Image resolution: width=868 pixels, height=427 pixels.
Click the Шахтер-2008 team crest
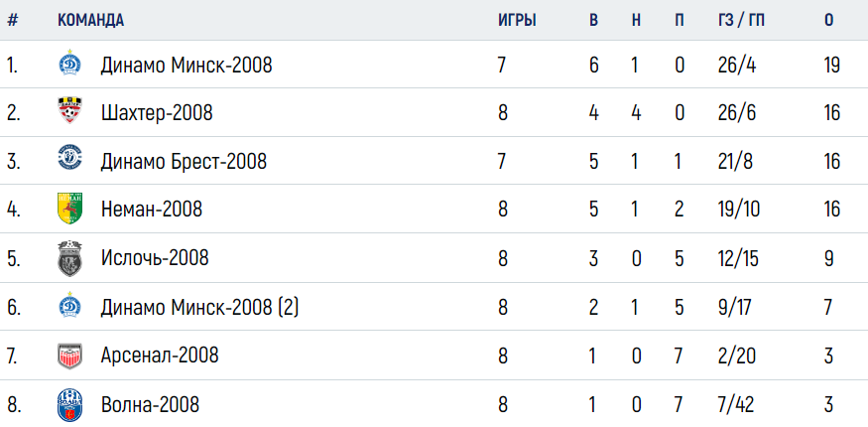pyautogui.click(x=69, y=110)
